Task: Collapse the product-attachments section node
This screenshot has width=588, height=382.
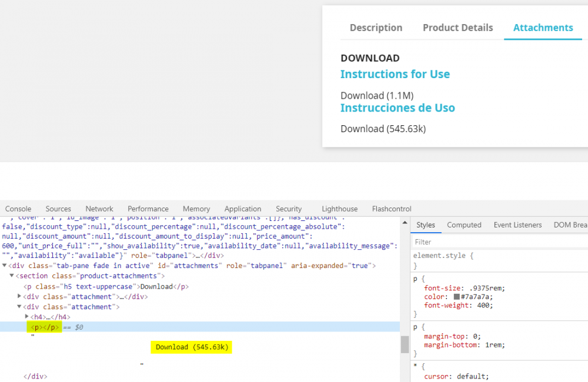Action: [x=12, y=276]
